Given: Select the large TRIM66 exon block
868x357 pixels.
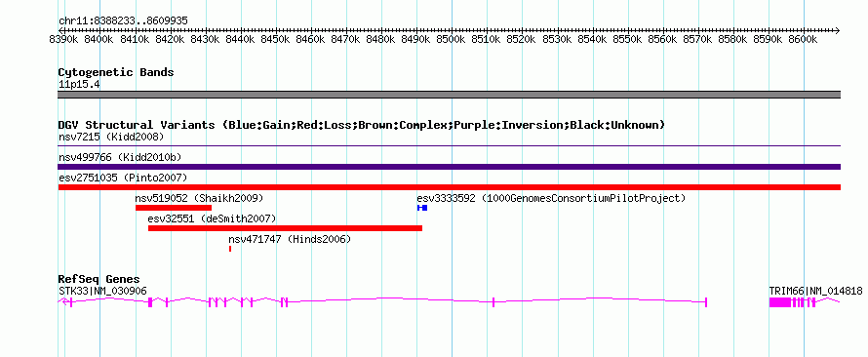Looking at the screenshot, I should (x=779, y=302).
